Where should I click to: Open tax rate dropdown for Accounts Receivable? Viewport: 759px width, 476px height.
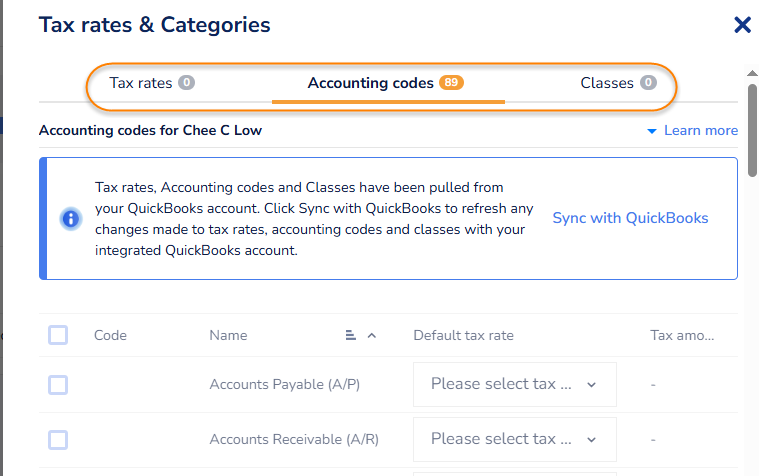[514, 439]
